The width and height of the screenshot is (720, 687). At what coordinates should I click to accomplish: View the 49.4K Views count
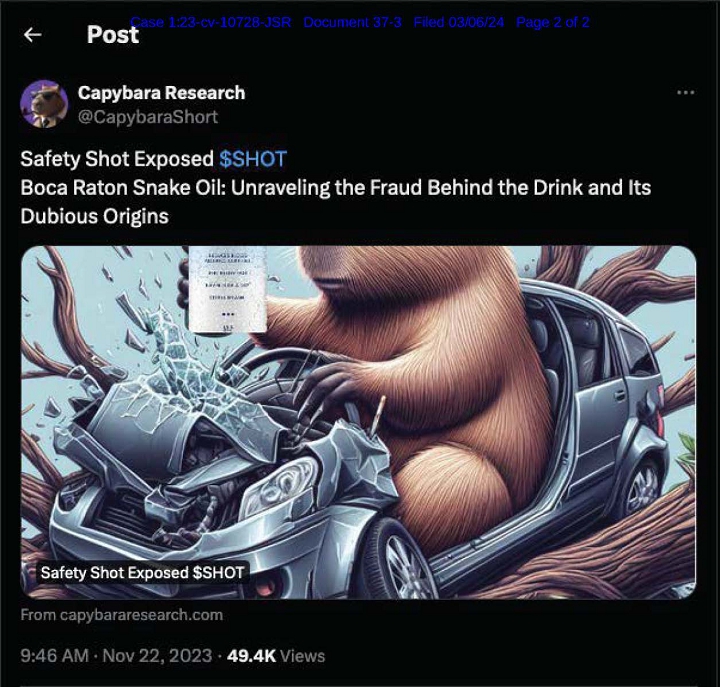point(276,655)
